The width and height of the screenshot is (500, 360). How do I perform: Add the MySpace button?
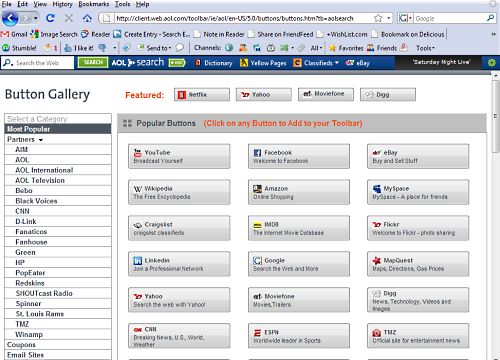pyautogui.click(x=418, y=192)
